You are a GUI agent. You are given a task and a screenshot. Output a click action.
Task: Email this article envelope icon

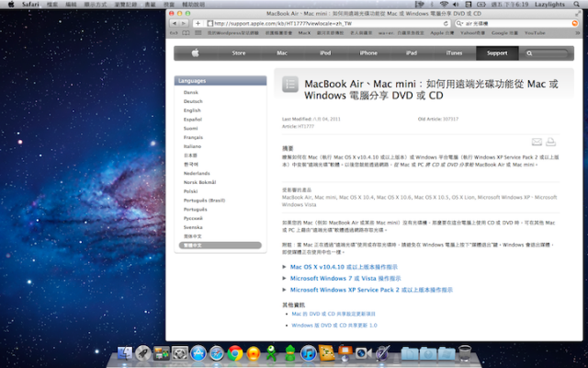click(x=537, y=142)
